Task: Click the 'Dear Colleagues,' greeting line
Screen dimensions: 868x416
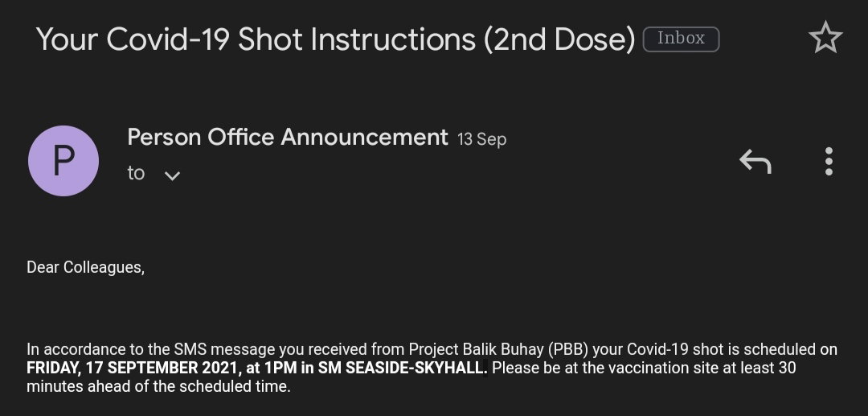Action: point(86,268)
